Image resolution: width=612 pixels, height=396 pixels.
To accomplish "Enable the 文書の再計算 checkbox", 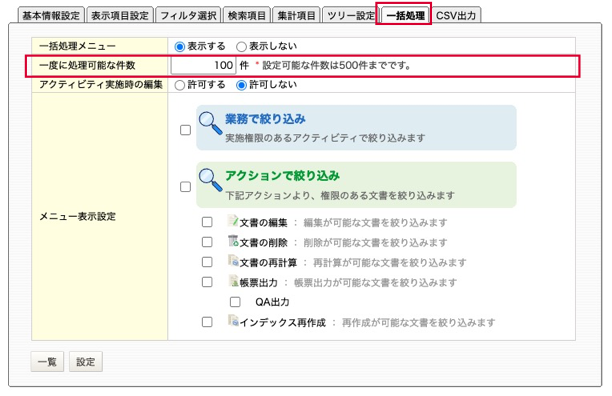I will (207, 262).
